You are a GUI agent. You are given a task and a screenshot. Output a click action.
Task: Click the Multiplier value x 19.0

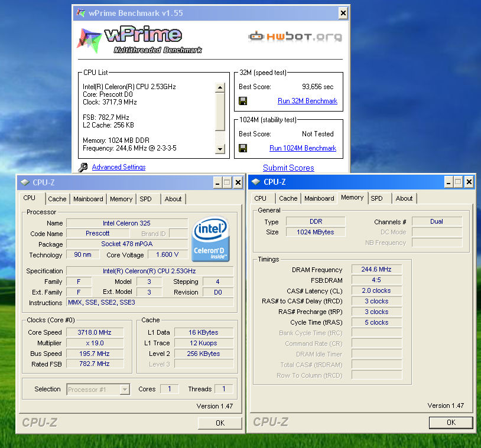tap(95, 343)
